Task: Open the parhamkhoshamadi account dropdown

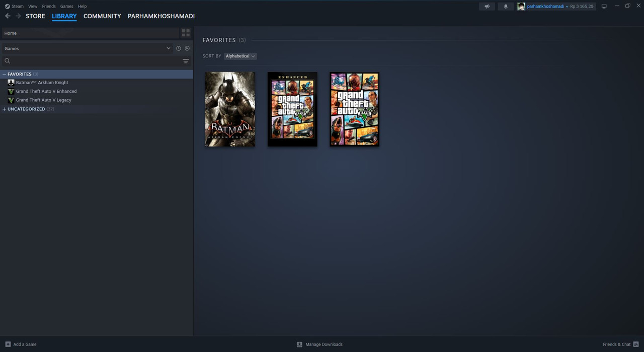Action: [547, 7]
